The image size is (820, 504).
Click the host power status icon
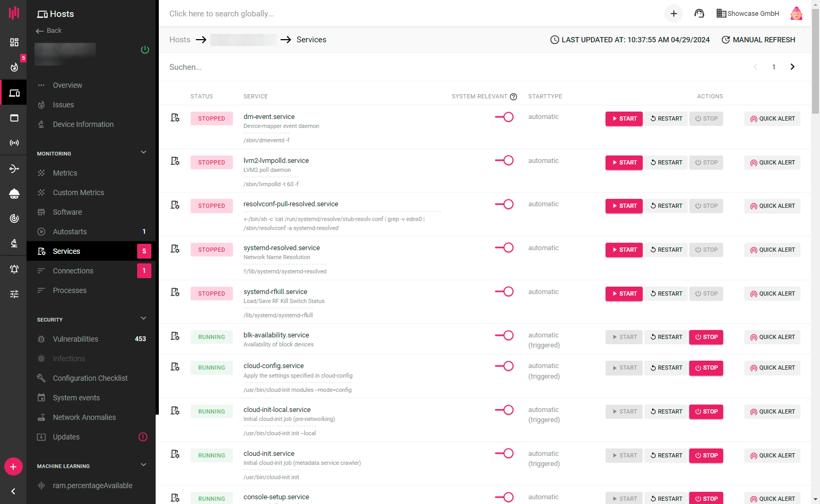click(145, 50)
